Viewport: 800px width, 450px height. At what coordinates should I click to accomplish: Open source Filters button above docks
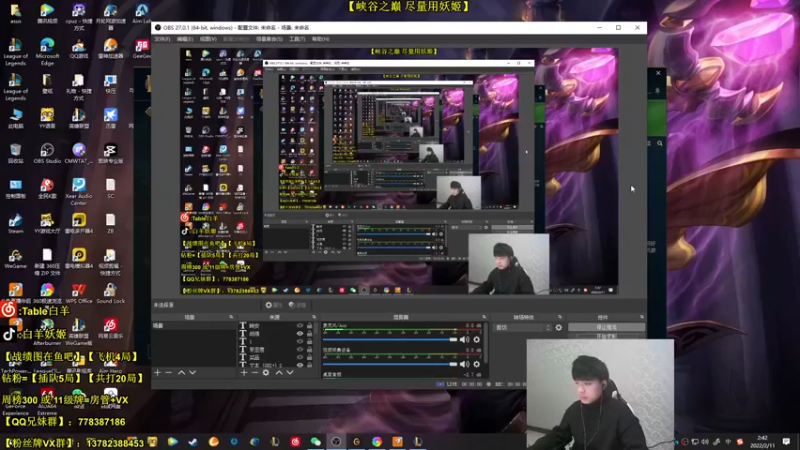[x=297, y=305]
